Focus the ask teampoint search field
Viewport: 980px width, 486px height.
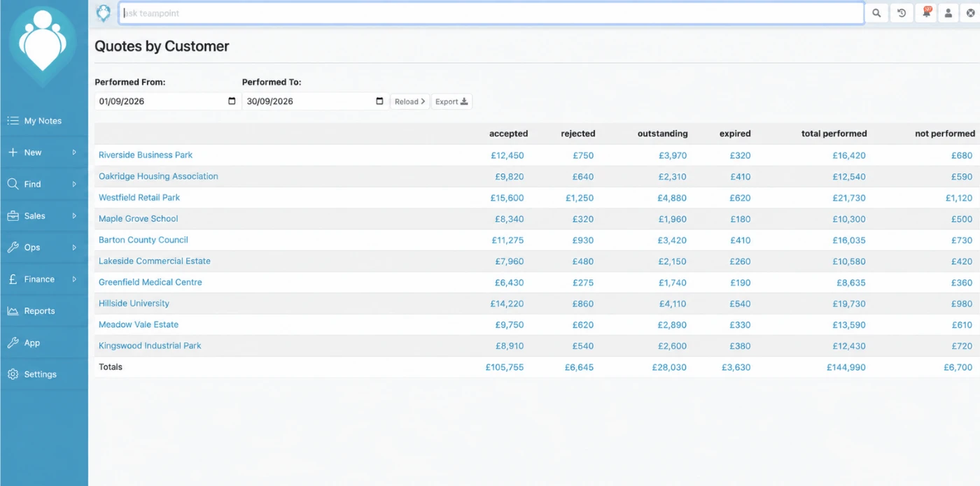491,13
